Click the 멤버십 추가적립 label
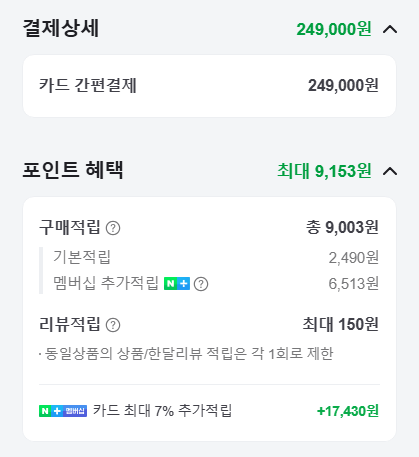 (106, 283)
